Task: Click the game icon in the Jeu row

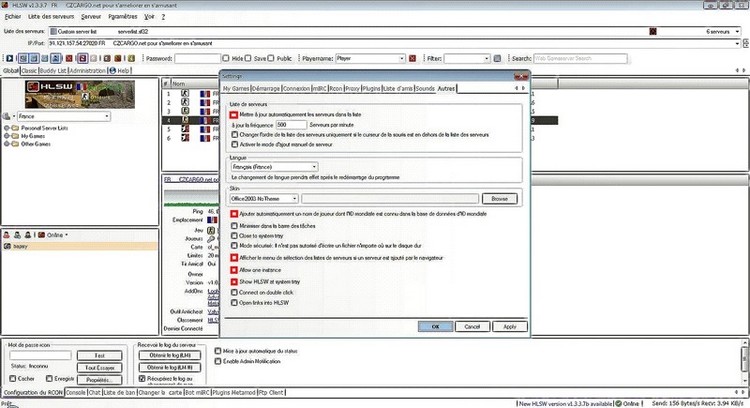Action: (210, 231)
